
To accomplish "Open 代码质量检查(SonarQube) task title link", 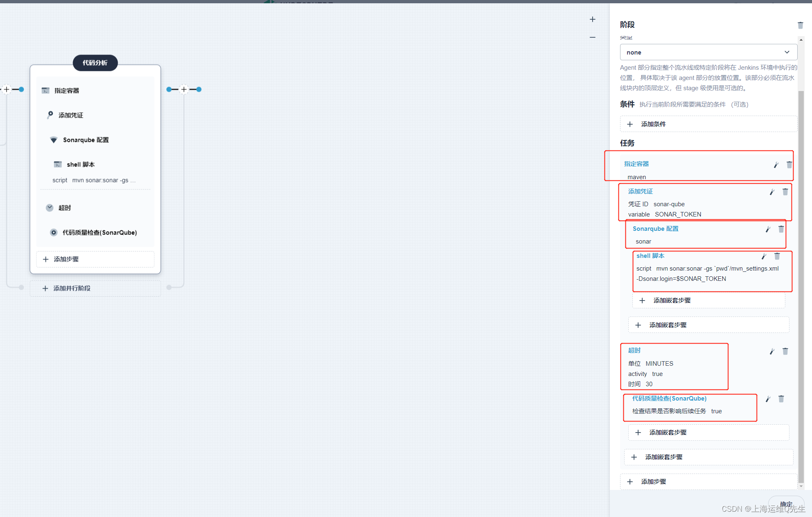I will pos(669,399).
